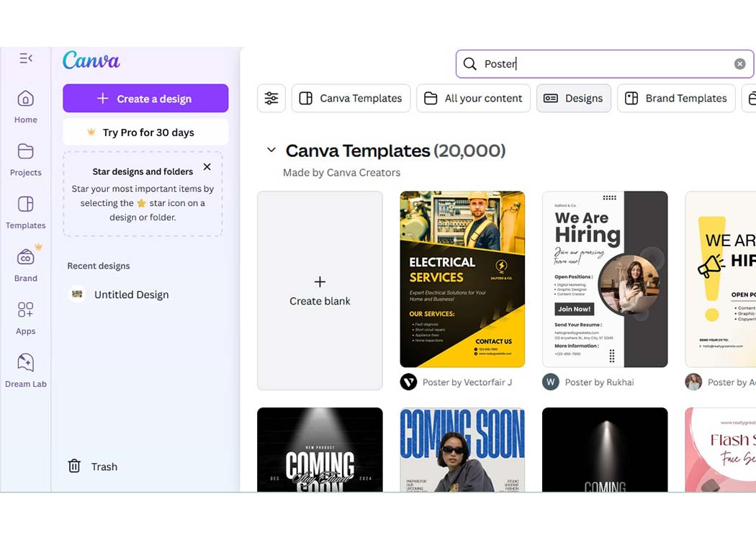This screenshot has height=540, width=756.
Task: Select the Canva Templates filter tab
Action: click(x=351, y=99)
